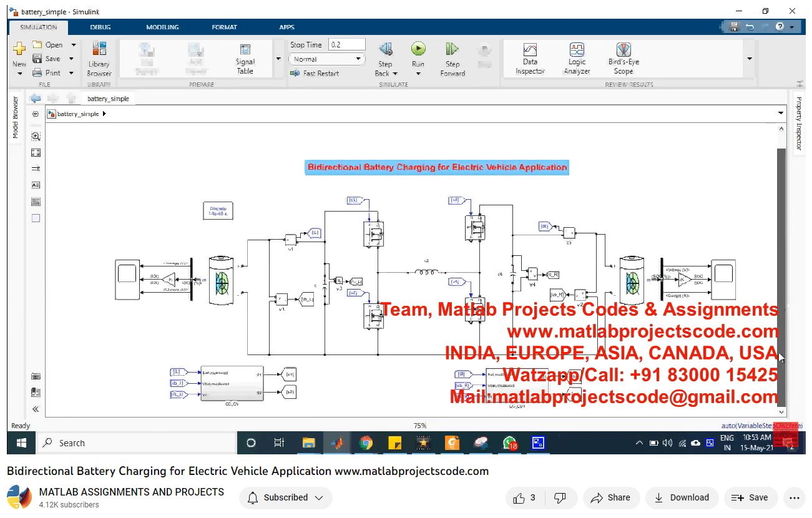The width and height of the screenshot is (812, 518).
Task: Open the Model Browser side panel
Action: 16,117
